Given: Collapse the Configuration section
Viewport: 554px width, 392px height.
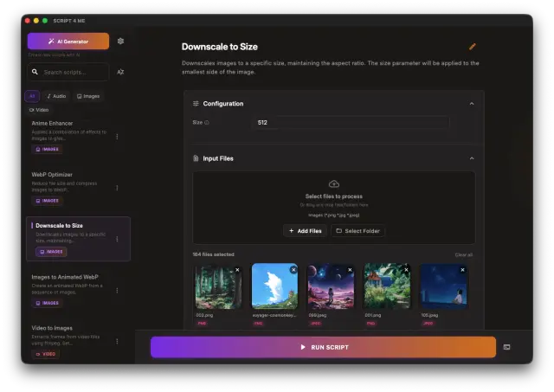Looking at the screenshot, I should coord(472,104).
